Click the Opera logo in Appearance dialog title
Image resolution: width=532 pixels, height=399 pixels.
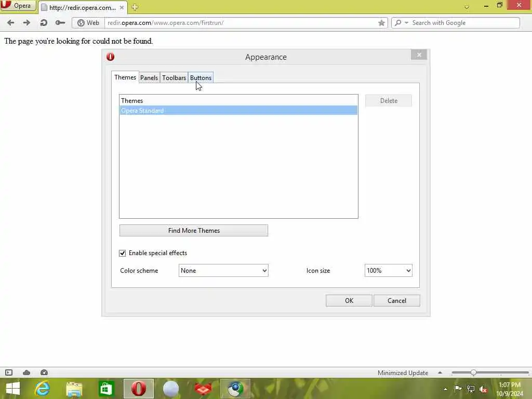(110, 57)
